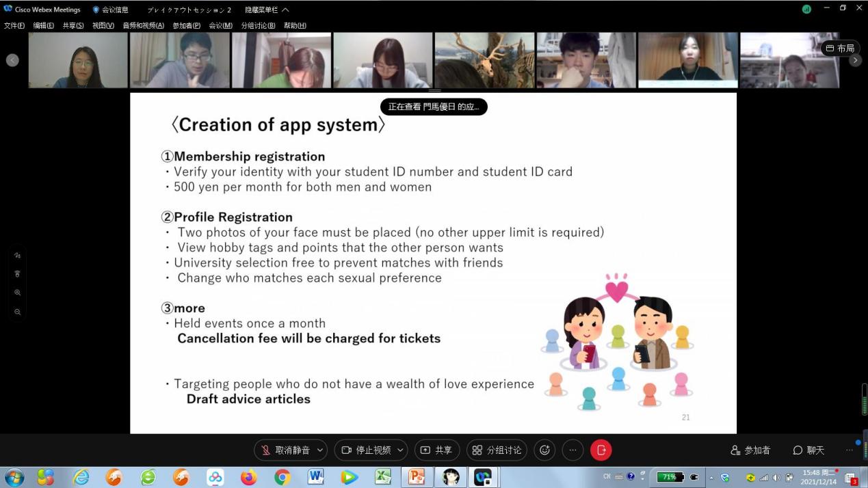Screen dimensions: 868x488
Task: Expand video options arrow beside 停止视频
Action: [401, 450]
